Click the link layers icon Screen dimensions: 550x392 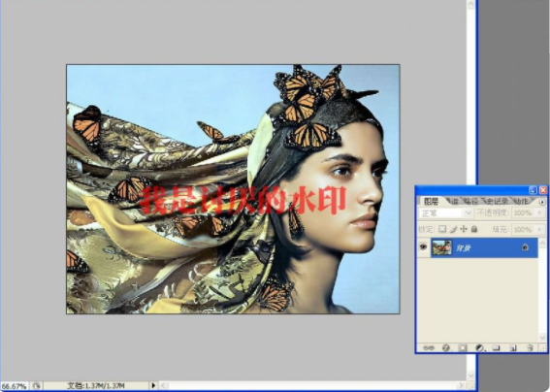(x=429, y=347)
